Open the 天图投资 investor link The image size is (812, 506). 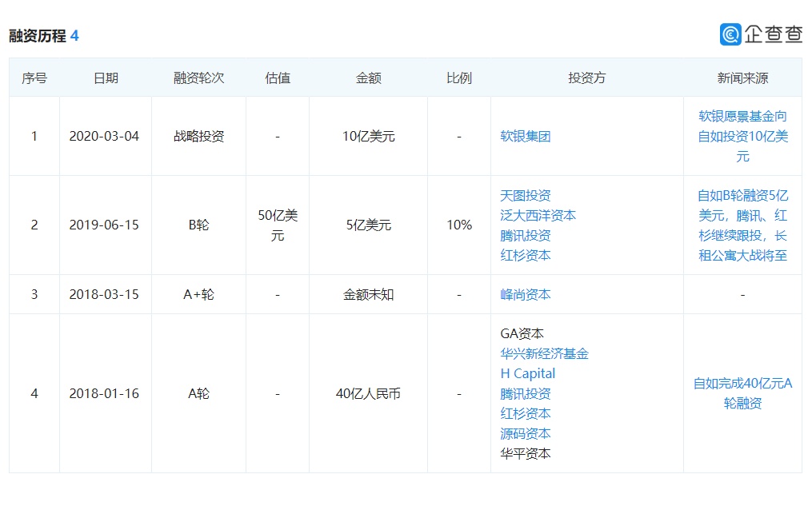point(525,196)
